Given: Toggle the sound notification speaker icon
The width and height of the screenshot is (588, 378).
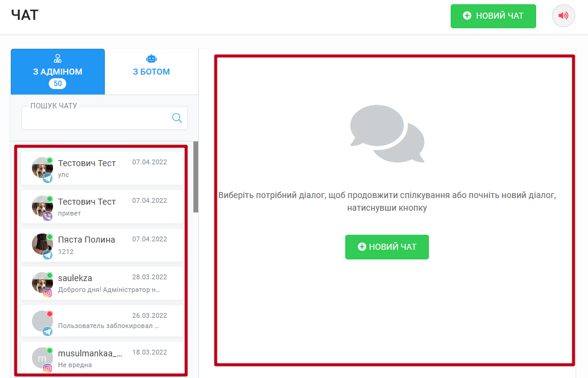Looking at the screenshot, I should tap(563, 16).
